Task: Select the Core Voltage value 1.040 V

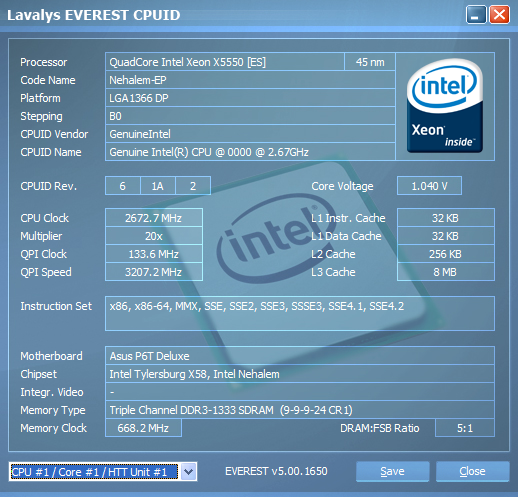Action: point(429,186)
